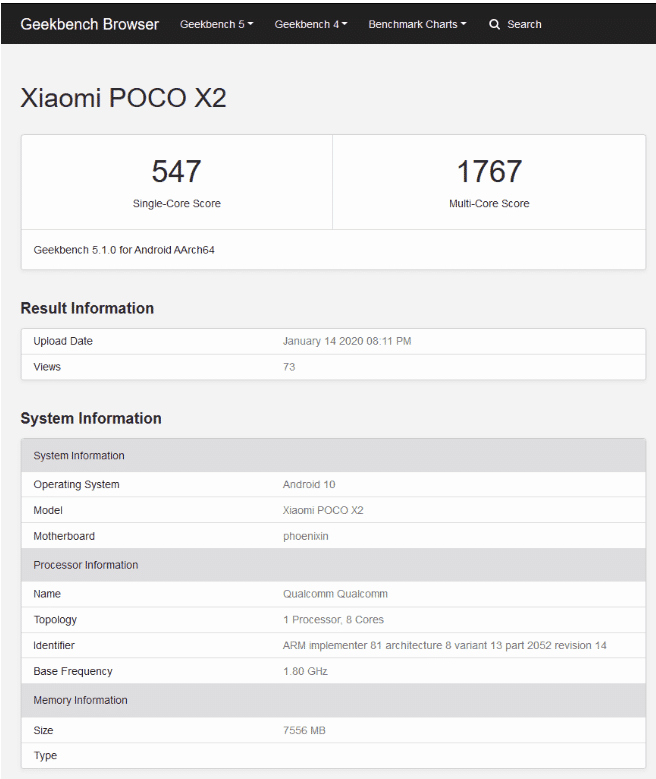Click the Geekbench 5.1.0 for Android version text
The height and width of the screenshot is (779, 656).
coord(124,250)
